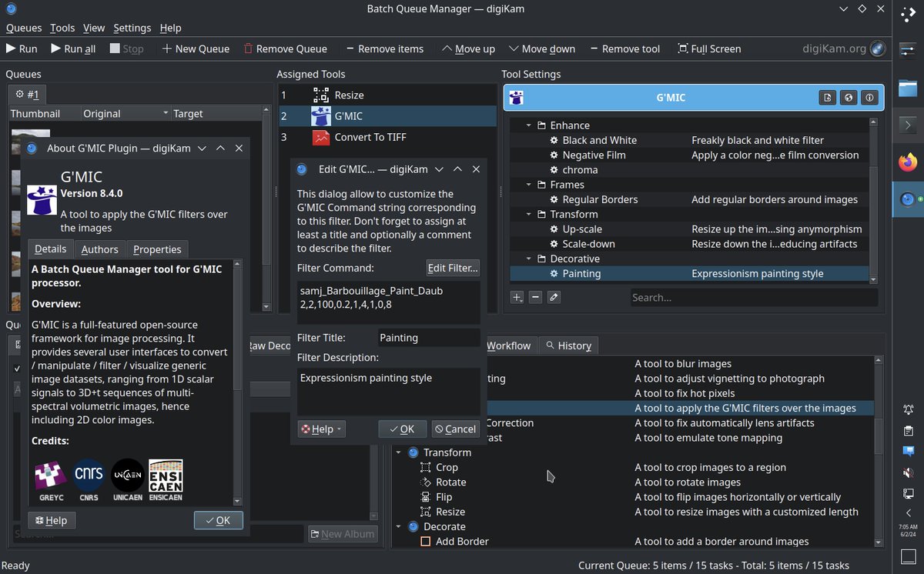
Task: Select the Up-scale filter
Action: pos(582,229)
